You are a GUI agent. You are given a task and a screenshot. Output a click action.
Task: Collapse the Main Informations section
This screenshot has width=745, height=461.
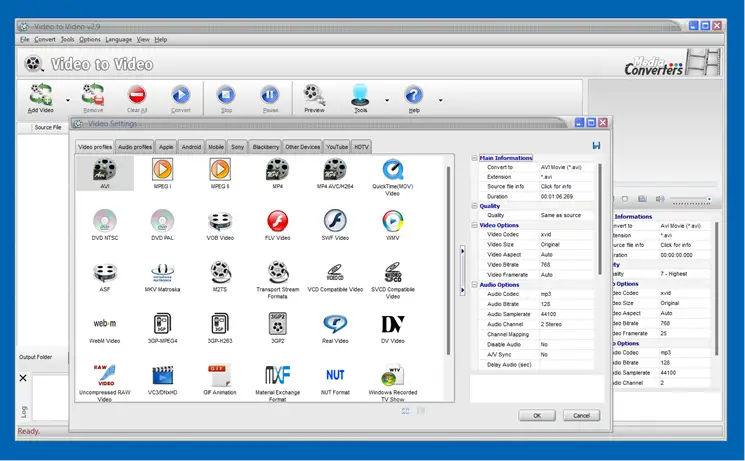(474, 158)
